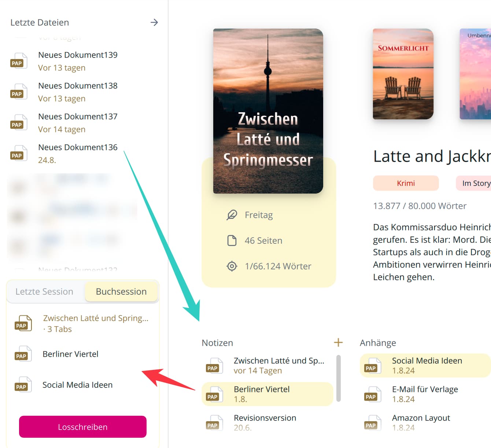491x448 pixels.
Task: Open Neues Dokument138 from recent files
Action: coord(78,92)
